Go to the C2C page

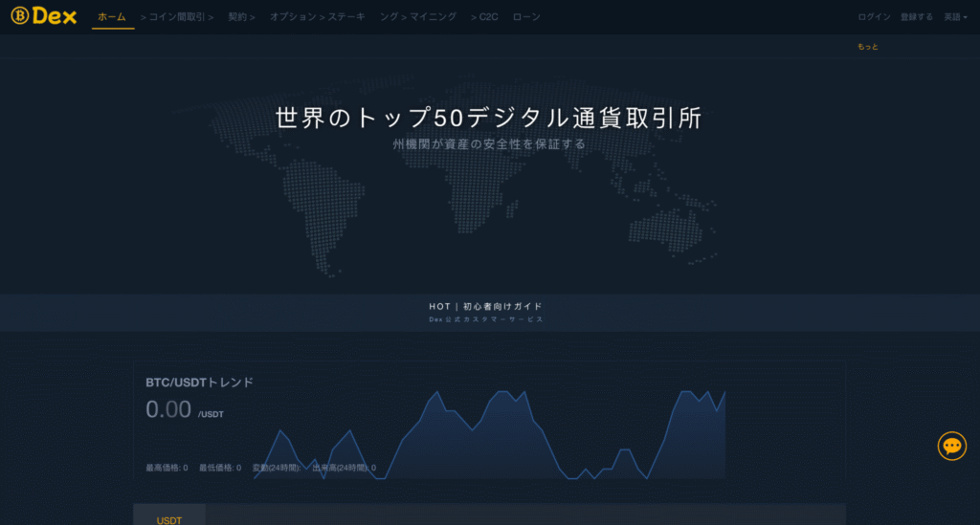pos(489,17)
